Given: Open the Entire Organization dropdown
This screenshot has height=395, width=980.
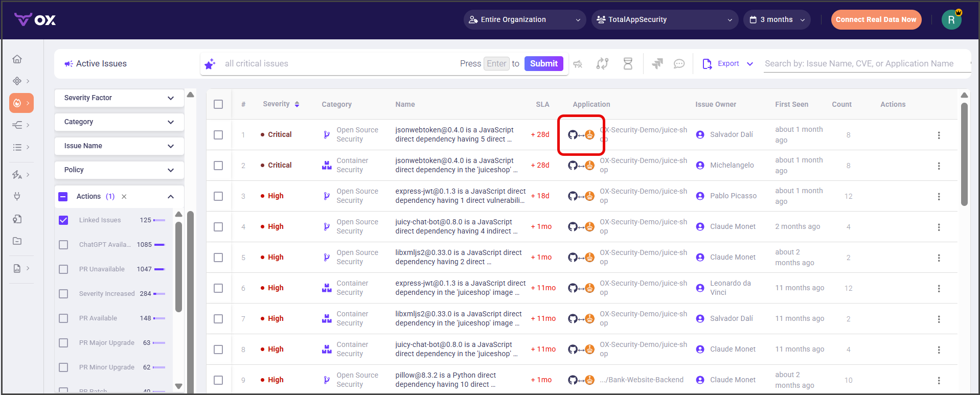Looking at the screenshot, I should click(525, 20).
